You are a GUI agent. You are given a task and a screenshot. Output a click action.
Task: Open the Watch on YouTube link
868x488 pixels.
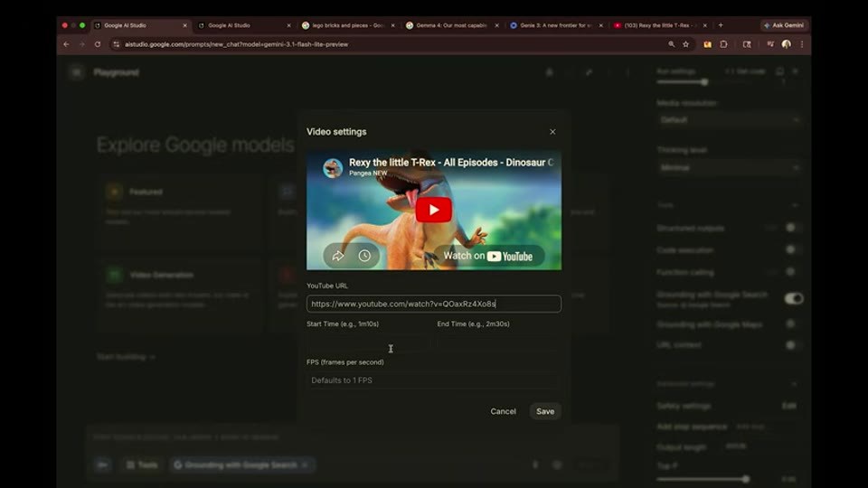tap(488, 256)
